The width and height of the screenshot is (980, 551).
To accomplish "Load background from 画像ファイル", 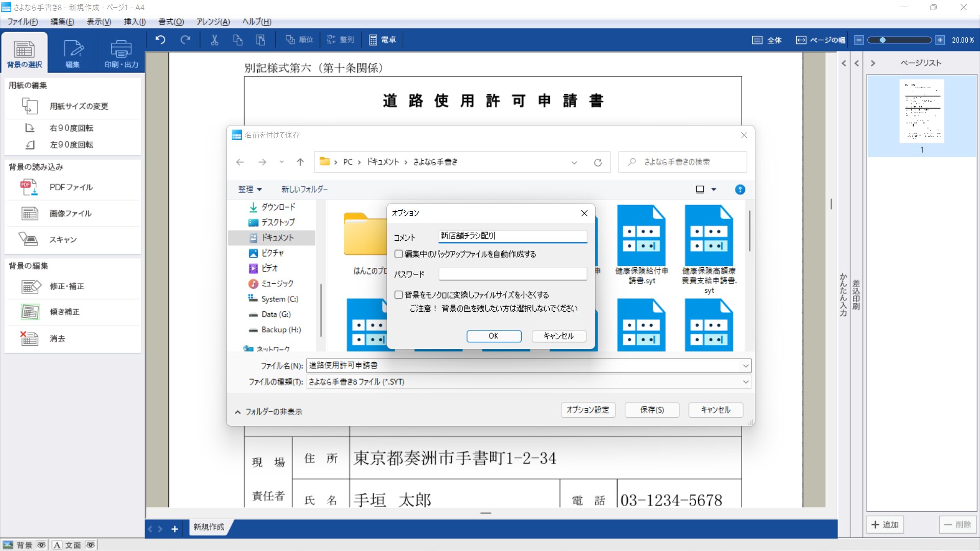I will point(72,213).
